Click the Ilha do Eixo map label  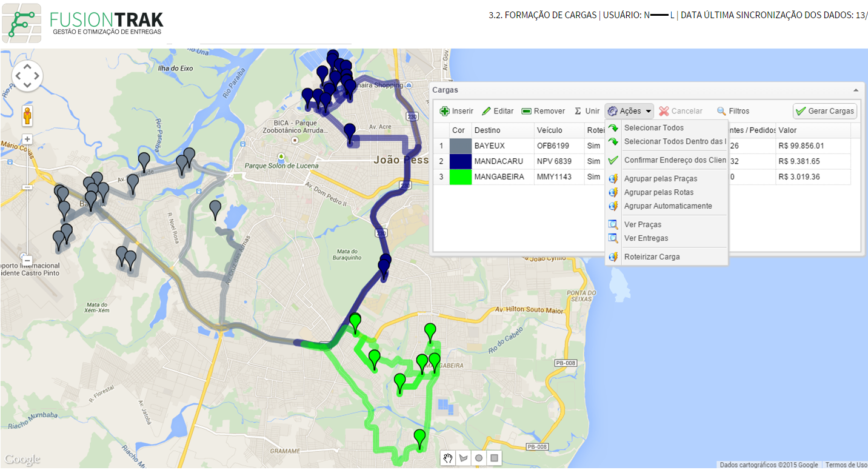(175, 69)
